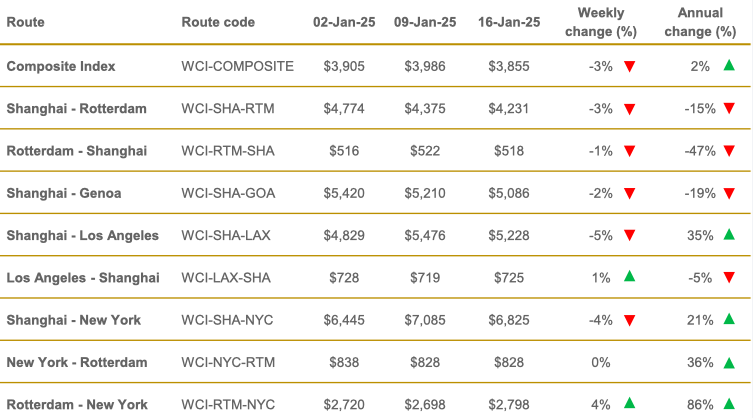
Task: Click the red annual change arrow for Shanghai - Rotterdam
Action: [729, 109]
